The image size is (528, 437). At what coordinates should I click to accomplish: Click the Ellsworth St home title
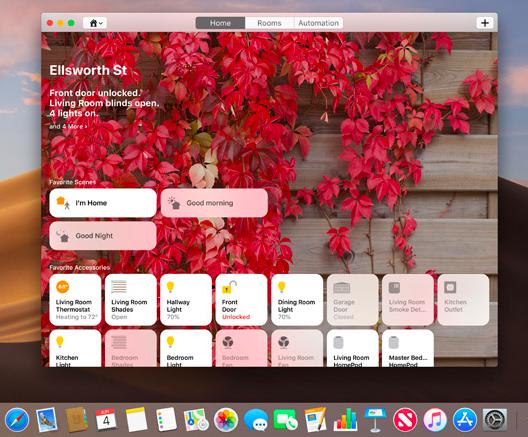click(88, 70)
